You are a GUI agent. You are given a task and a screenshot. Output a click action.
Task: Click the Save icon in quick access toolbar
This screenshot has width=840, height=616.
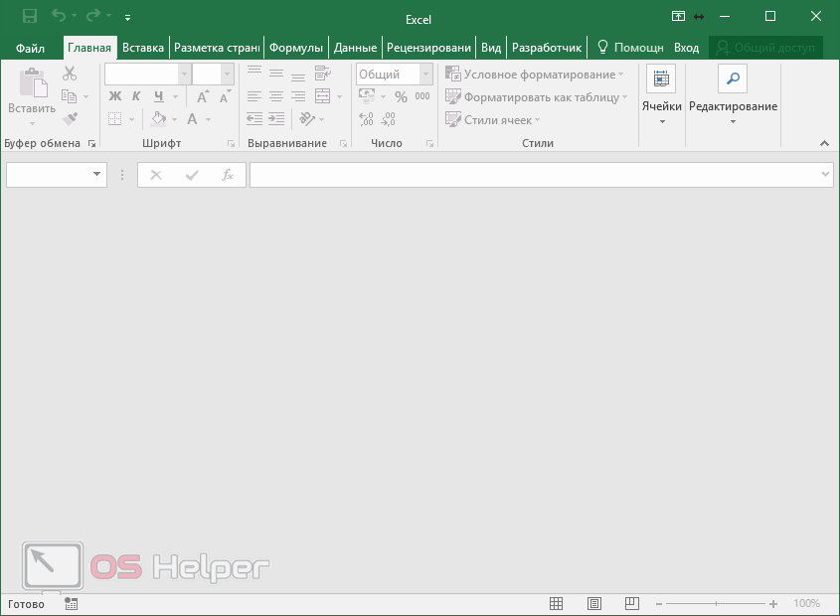(30, 17)
